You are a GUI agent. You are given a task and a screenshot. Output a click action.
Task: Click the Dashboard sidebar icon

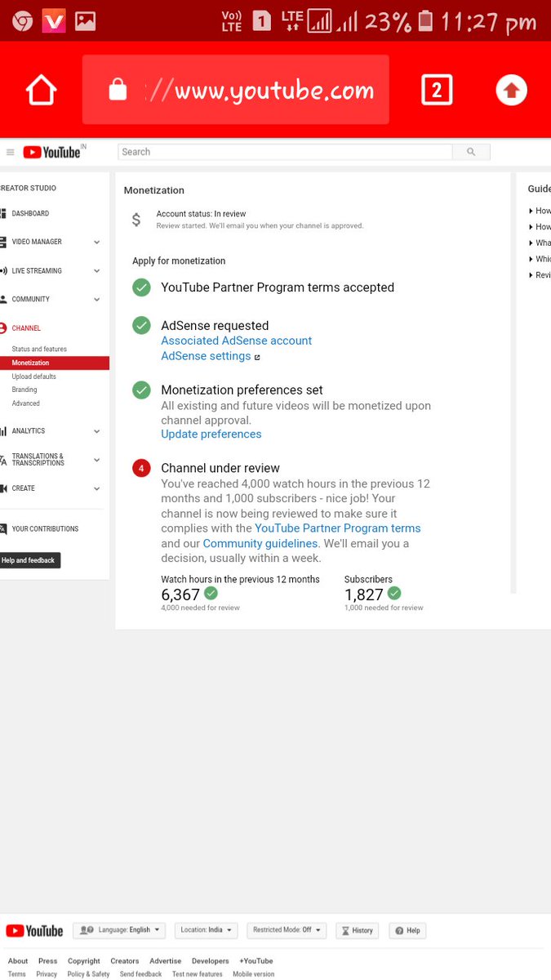pos(3,213)
